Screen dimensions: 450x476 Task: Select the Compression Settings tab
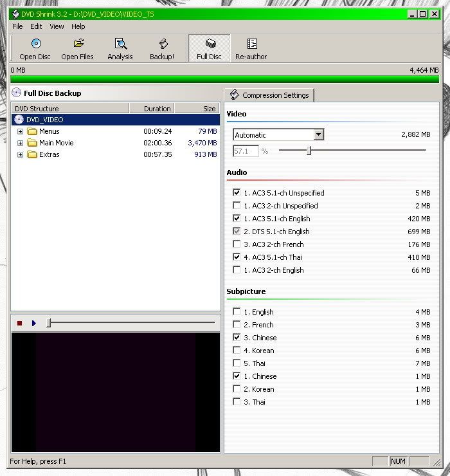269,95
